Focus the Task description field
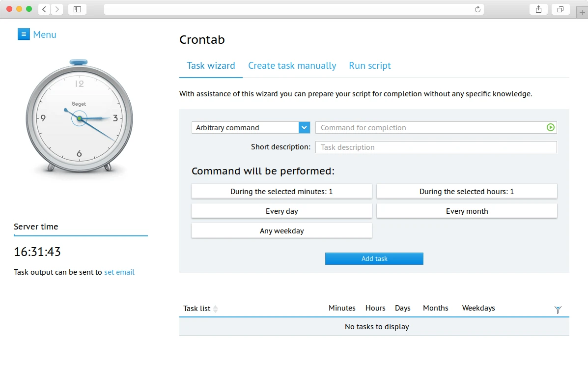Viewport: 588px width, 371px height. [435, 147]
